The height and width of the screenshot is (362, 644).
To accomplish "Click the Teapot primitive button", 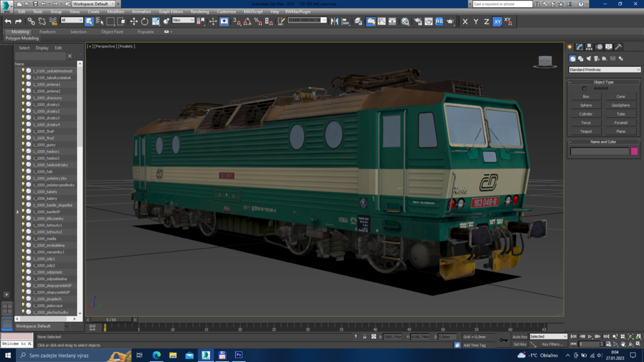I will (x=585, y=131).
